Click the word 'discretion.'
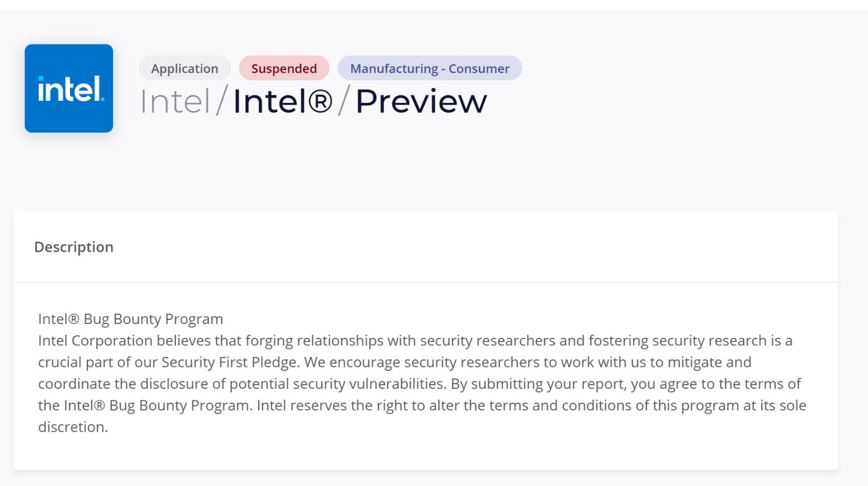868x486 pixels. [x=73, y=427]
